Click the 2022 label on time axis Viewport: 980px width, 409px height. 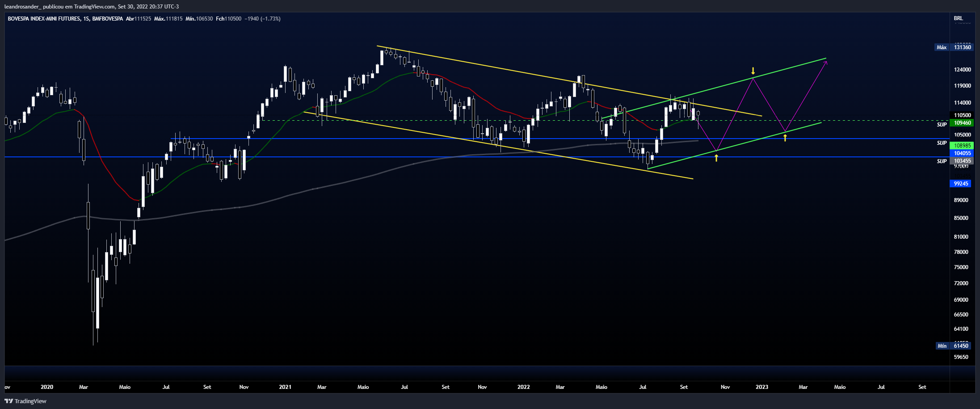pos(524,387)
